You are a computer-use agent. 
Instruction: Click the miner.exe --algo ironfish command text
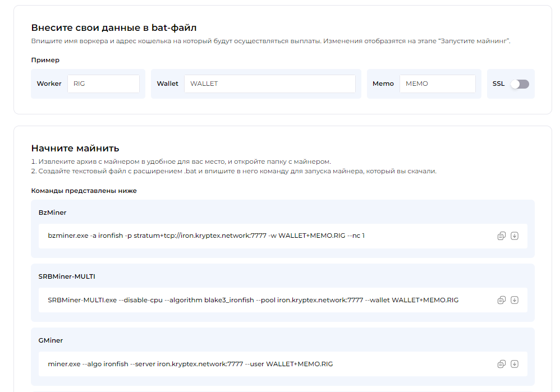click(190, 364)
